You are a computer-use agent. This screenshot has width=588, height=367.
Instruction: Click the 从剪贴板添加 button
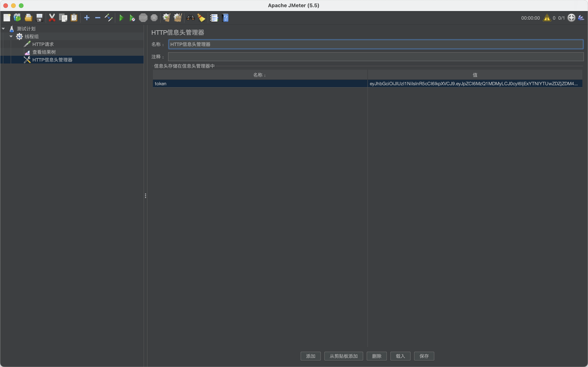pos(344,356)
